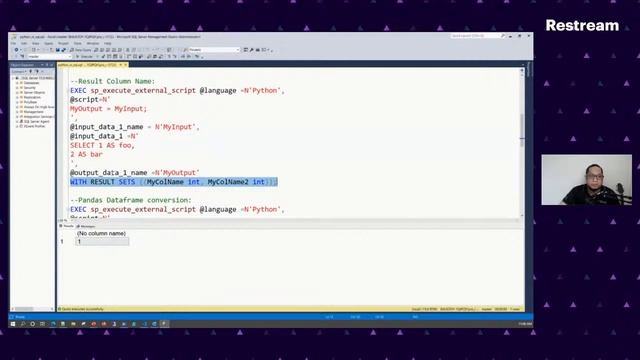This screenshot has width=640, height=360.
Task: Close the SQL query file tab
Action: [x=125, y=64]
